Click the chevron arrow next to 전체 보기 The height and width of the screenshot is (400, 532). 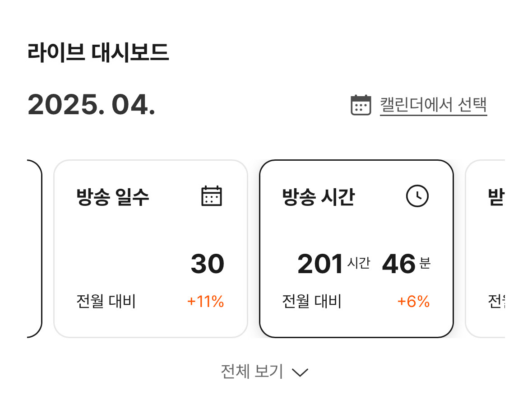(300, 372)
